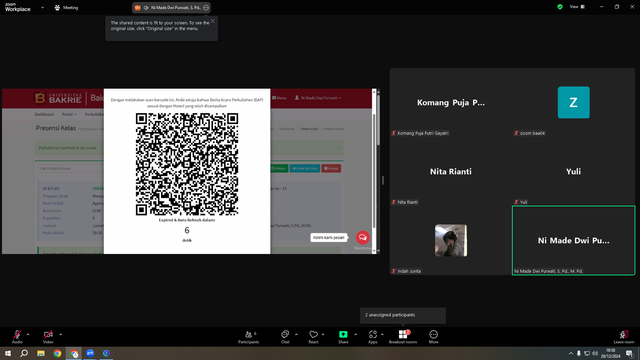Screen dimensions: 640x360
Task: Click the Universitas Bakrie logo
Action: (58, 98)
